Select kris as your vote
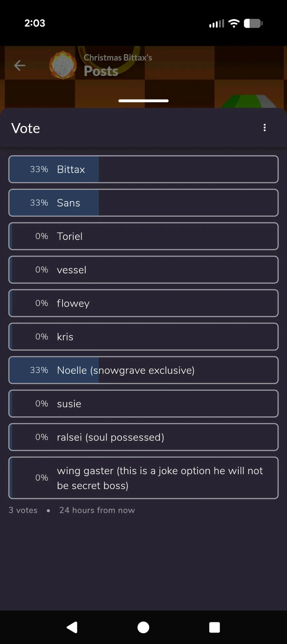 (143, 337)
